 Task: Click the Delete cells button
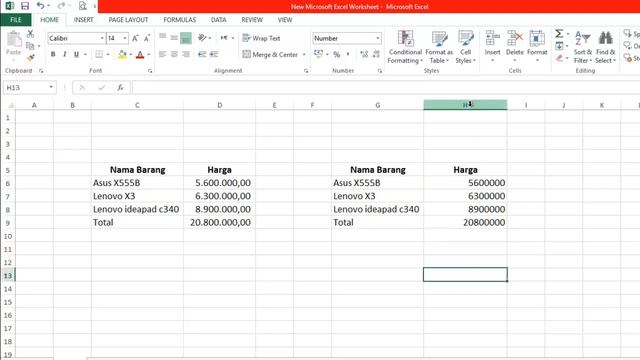click(515, 47)
